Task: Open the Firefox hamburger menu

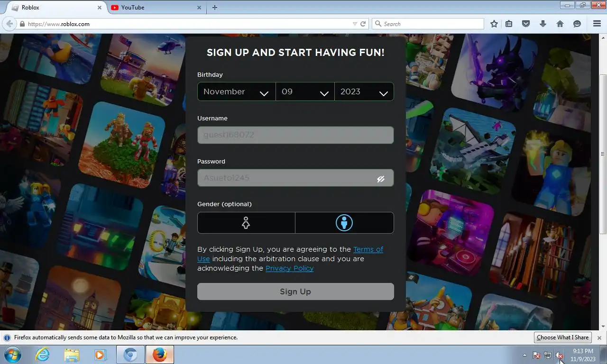Action: coord(597,24)
